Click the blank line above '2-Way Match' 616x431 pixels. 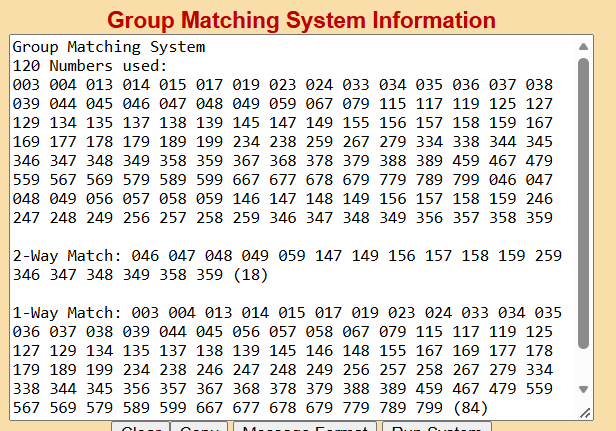pyautogui.click(x=293, y=237)
